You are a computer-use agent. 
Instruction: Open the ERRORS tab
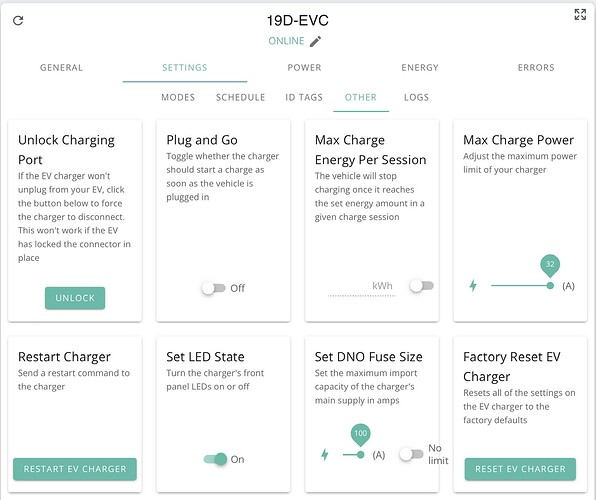(536, 68)
